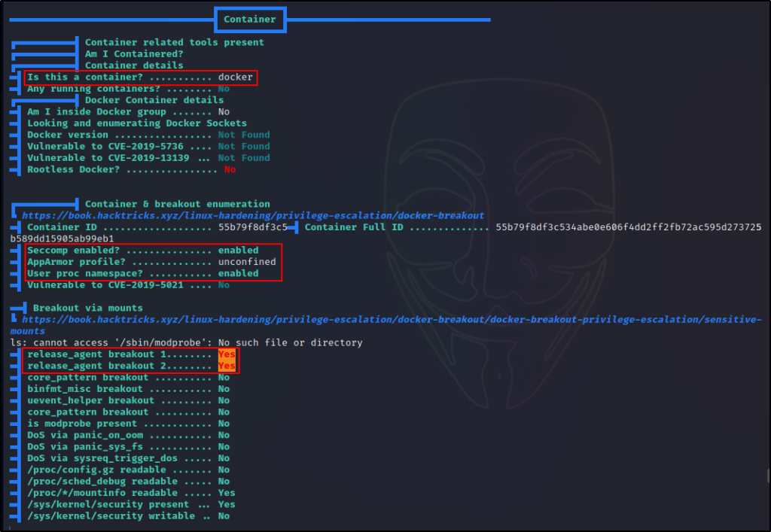The height and width of the screenshot is (532, 771).
Task: Select the 'docker' container result value
Action: 236,78
